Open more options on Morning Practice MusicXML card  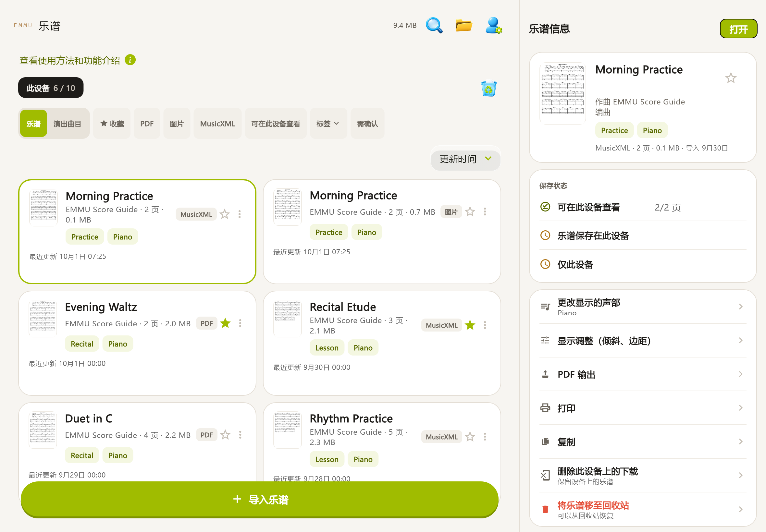240,214
